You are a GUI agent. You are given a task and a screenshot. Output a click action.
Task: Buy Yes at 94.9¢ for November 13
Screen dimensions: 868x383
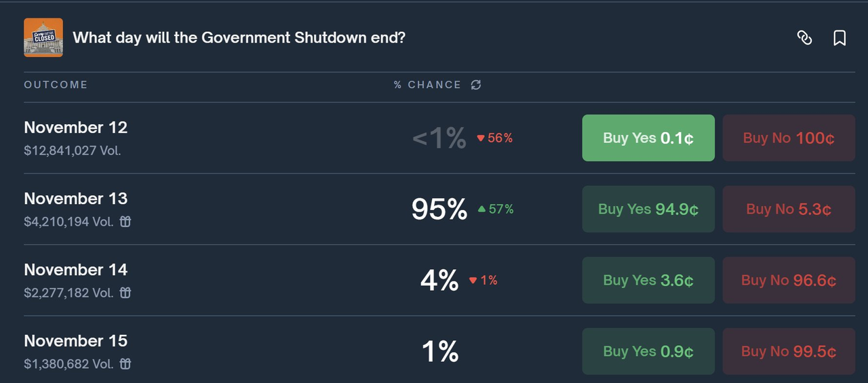(648, 209)
